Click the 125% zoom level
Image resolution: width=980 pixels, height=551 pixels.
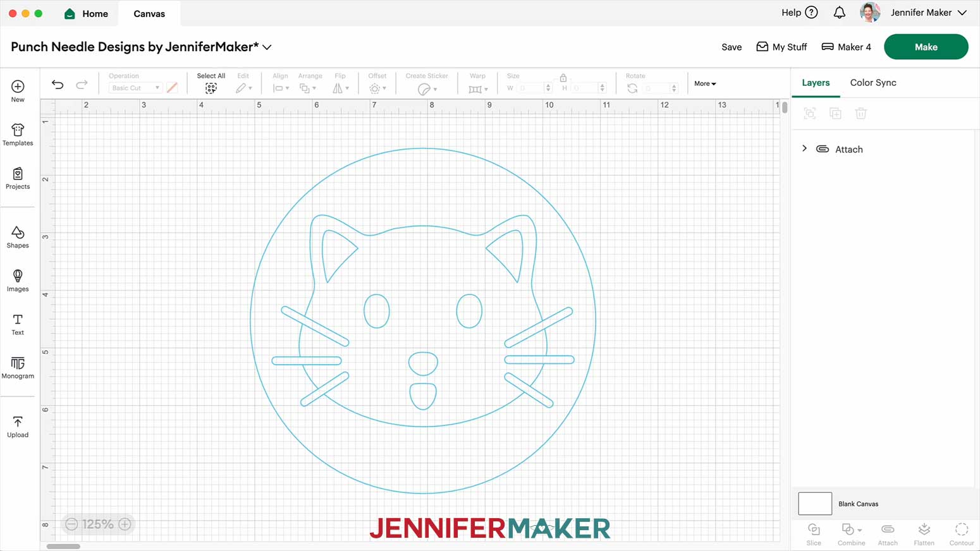(98, 524)
